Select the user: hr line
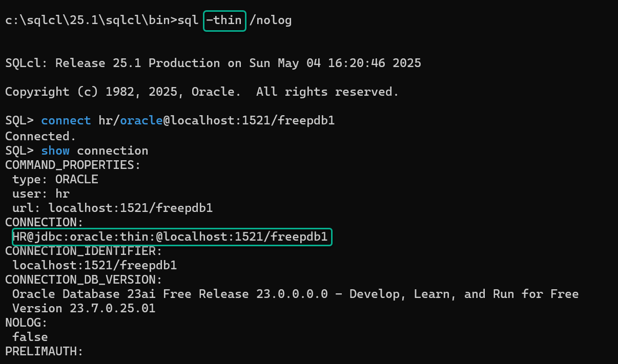 coord(40,194)
